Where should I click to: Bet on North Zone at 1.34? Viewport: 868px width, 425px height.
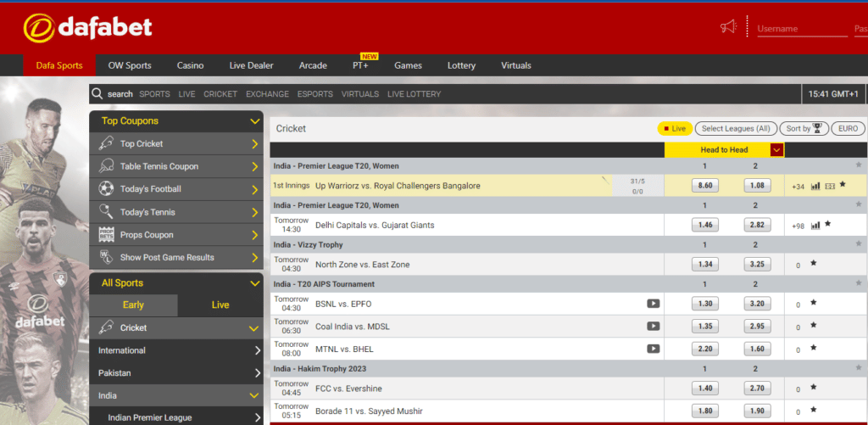pos(705,265)
